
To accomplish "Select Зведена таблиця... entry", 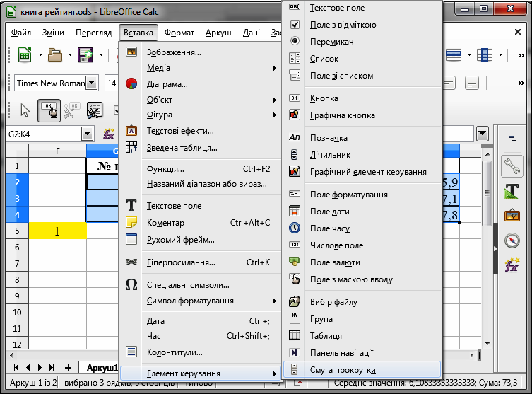I will tap(201, 148).
